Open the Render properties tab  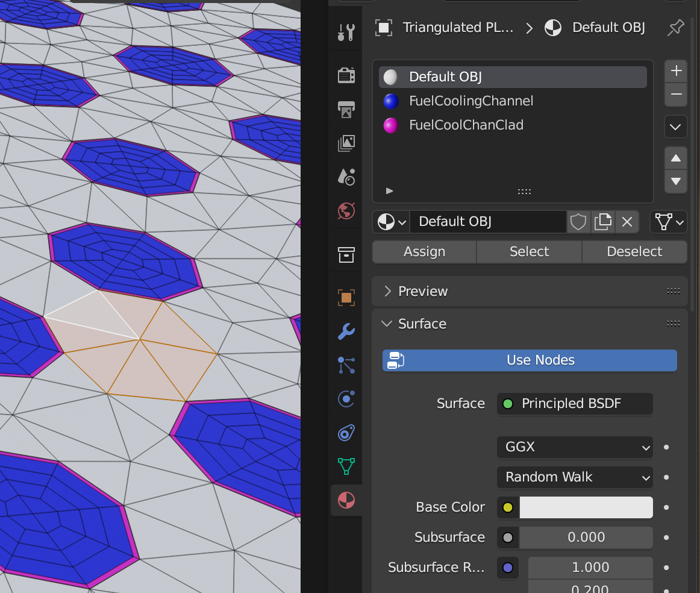[x=346, y=75]
